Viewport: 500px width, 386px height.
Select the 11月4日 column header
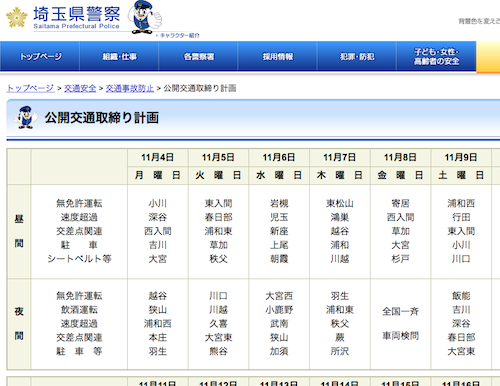158,157
